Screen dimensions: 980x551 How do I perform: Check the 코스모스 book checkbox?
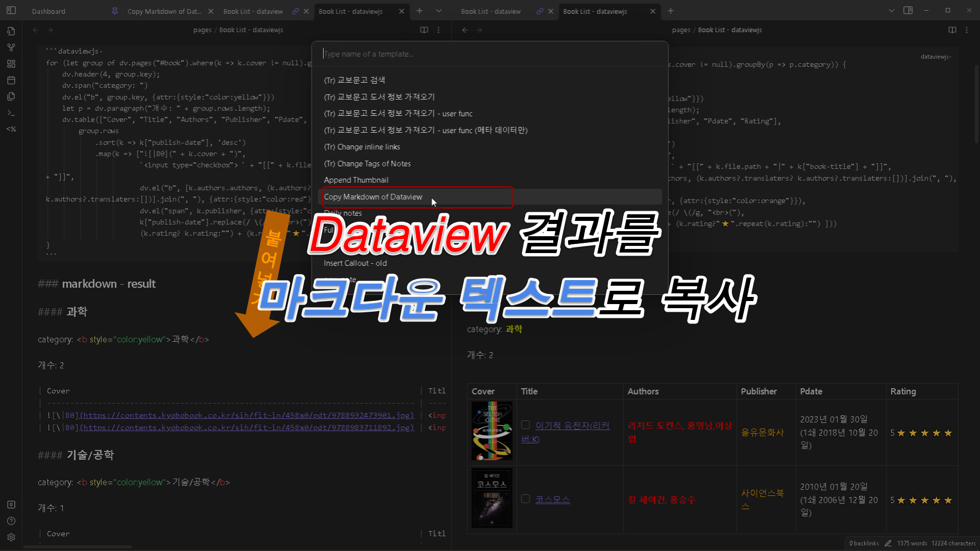525,498
